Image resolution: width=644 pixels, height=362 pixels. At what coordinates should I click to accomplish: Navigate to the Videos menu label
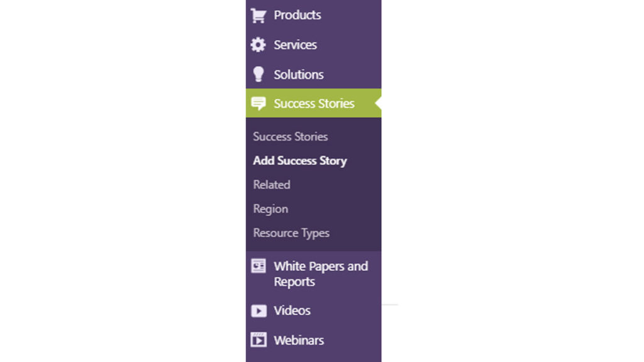pyautogui.click(x=292, y=310)
